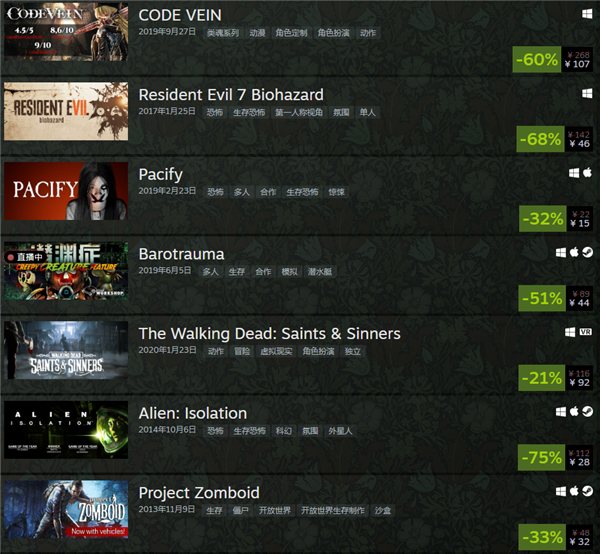Open the Resident Evil 7 Biohazard title

coord(231,95)
